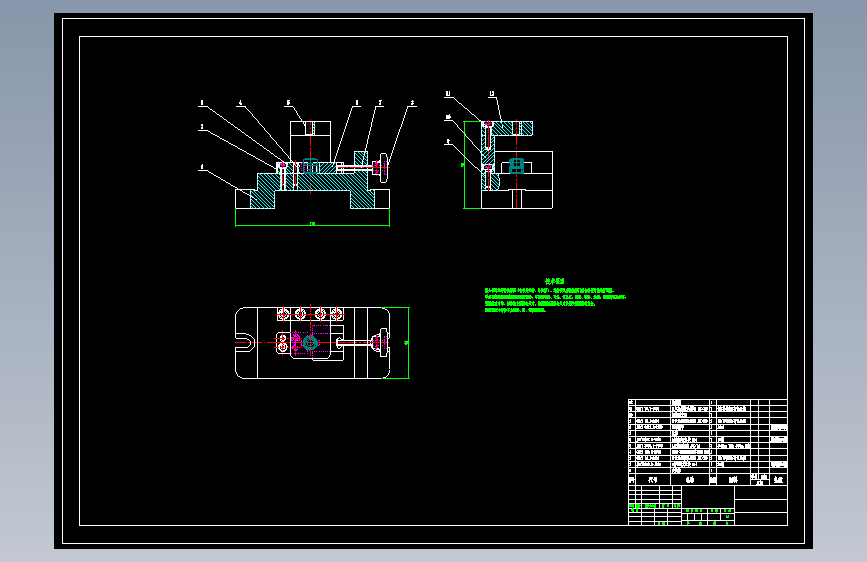Select the U-shaped slot in the plan view

click(245, 342)
